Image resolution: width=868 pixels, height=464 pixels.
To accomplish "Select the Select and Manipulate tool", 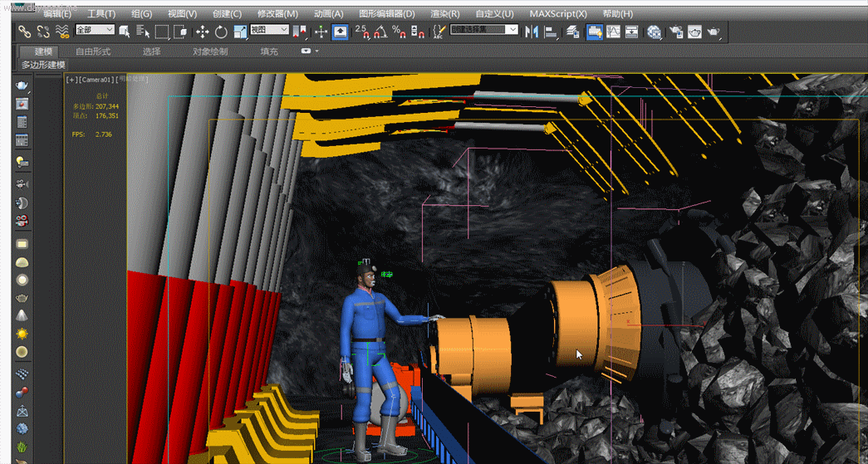I will 321,32.
